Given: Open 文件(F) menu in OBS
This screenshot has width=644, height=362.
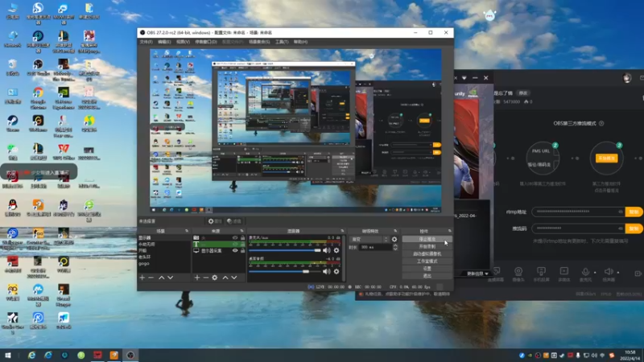Looking at the screenshot, I should click(147, 42).
